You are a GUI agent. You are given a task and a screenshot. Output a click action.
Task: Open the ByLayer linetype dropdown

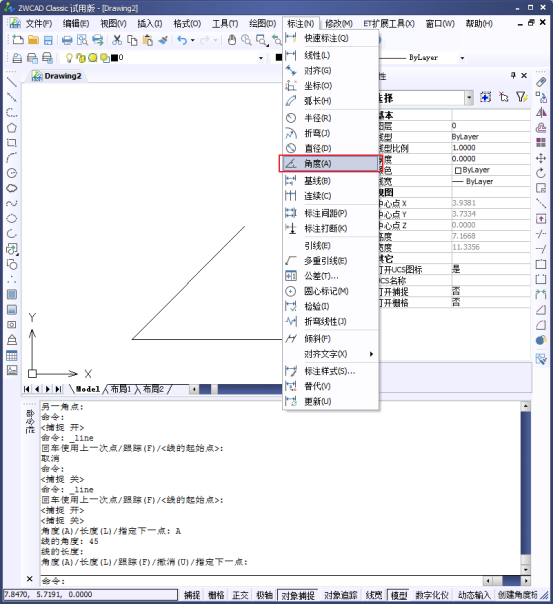462,58
